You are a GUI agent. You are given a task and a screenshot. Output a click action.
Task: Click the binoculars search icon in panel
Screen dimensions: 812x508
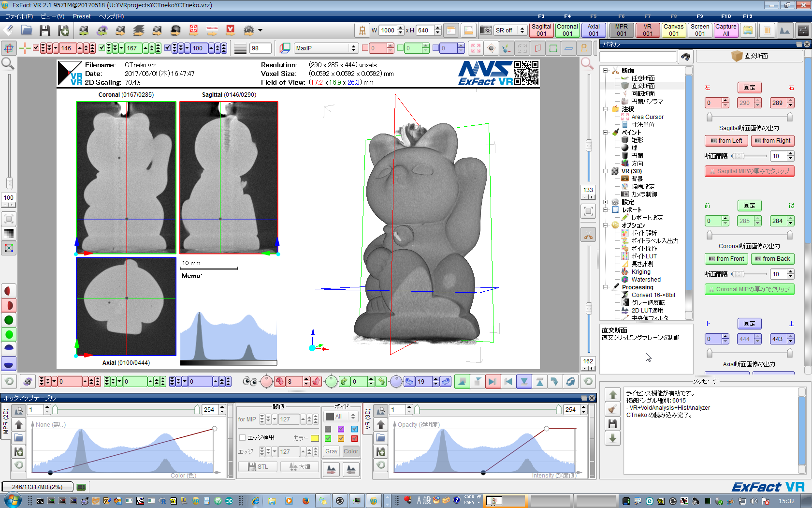point(685,57)
